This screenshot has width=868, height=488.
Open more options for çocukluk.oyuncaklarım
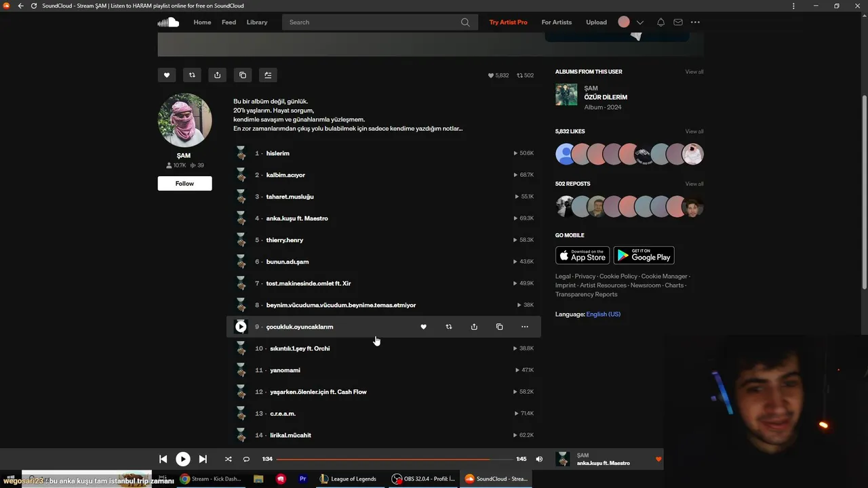coord(525,327)
